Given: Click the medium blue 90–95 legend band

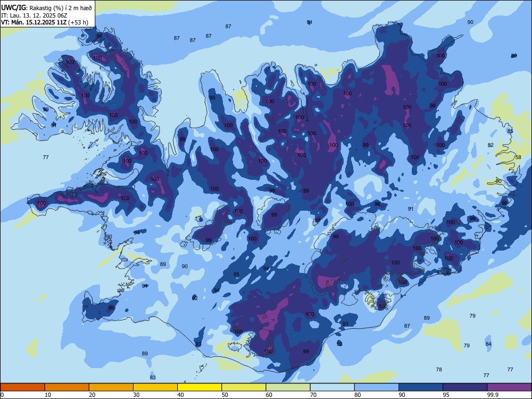Looking at the screenshot, I should [421, 387].
